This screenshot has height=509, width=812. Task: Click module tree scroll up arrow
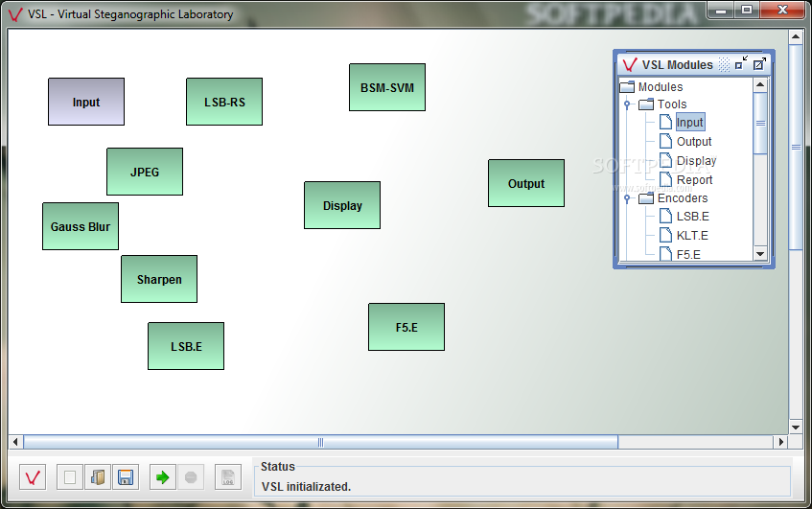coord(760,84)
